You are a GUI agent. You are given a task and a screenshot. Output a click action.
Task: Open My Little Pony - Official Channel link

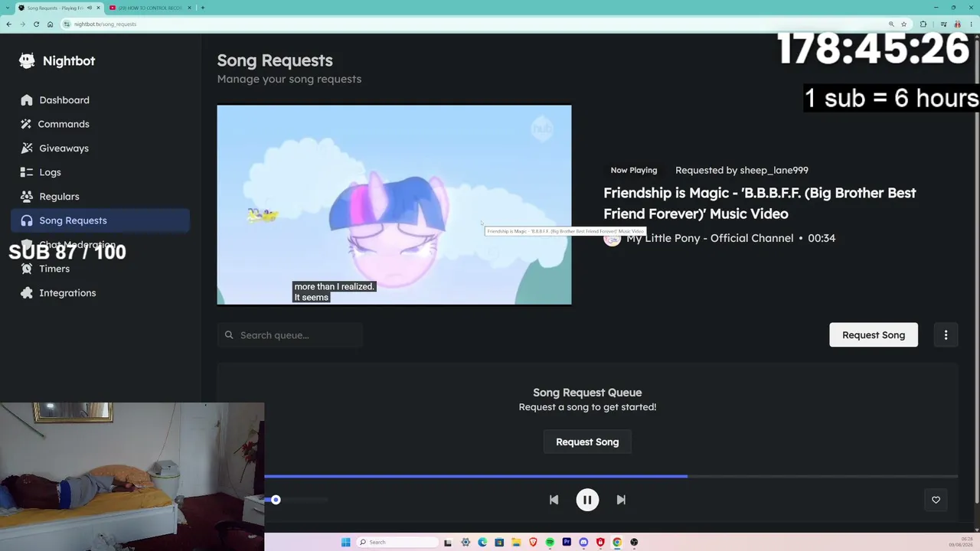(710, 238)
